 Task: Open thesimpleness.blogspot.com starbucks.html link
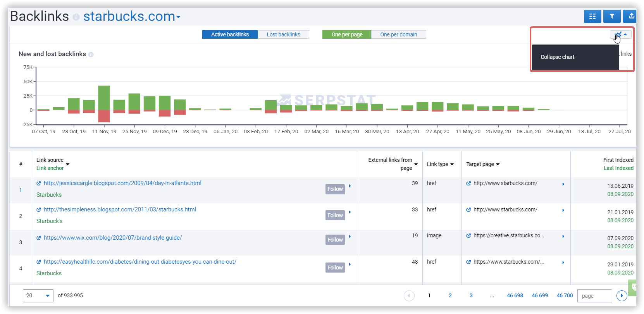(x=120, y=209)
